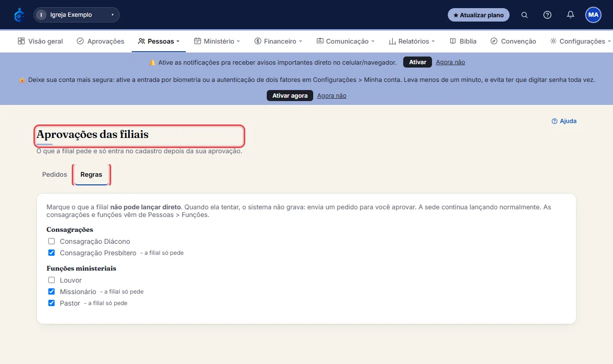Click the Ajuda help icon

click(555, 121)
